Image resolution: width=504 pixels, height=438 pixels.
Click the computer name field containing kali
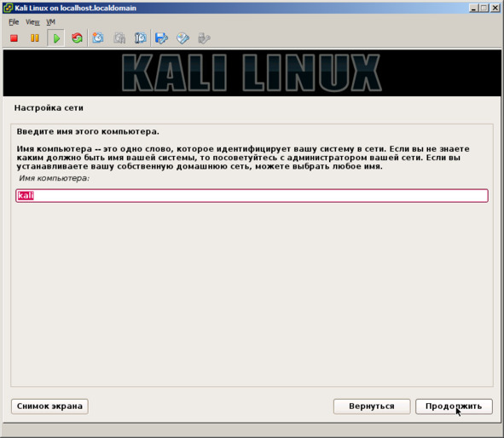click(x=252, y=195)
